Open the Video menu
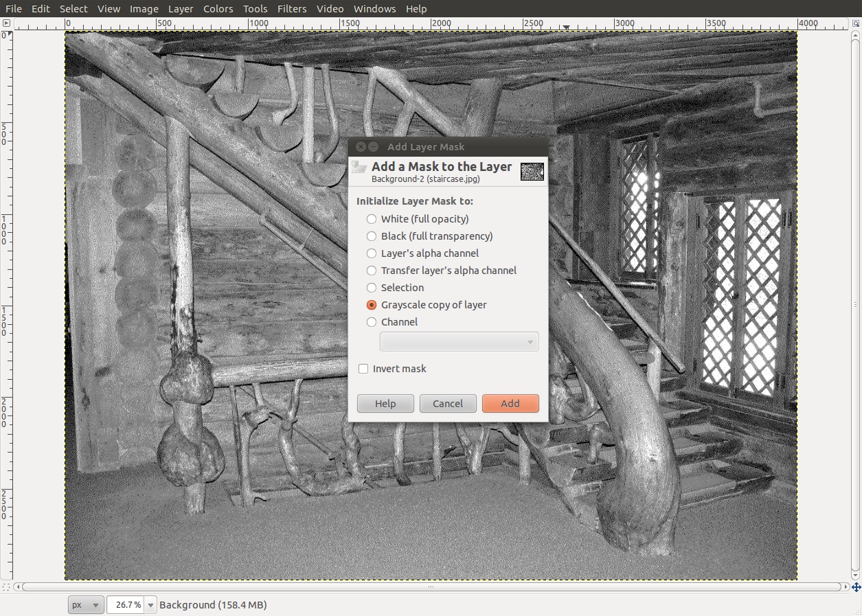Screen dimensions: 862x616 [x=330, y=9]
